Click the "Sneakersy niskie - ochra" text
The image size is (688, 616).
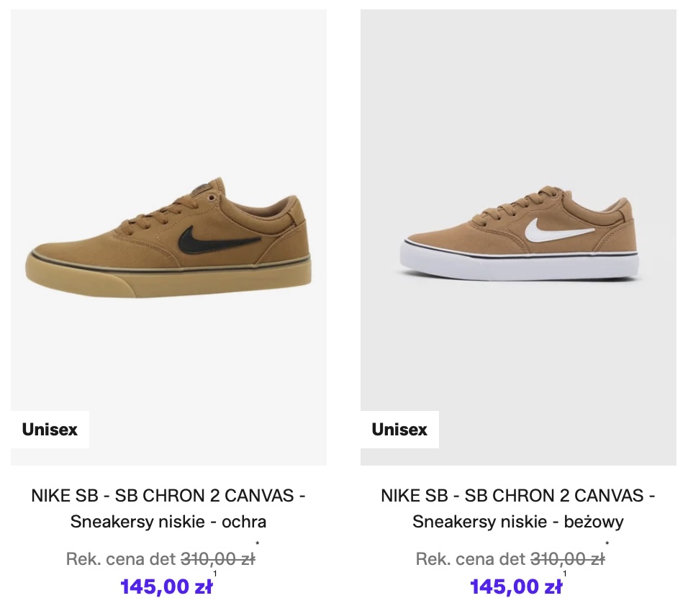coord(168,522)
